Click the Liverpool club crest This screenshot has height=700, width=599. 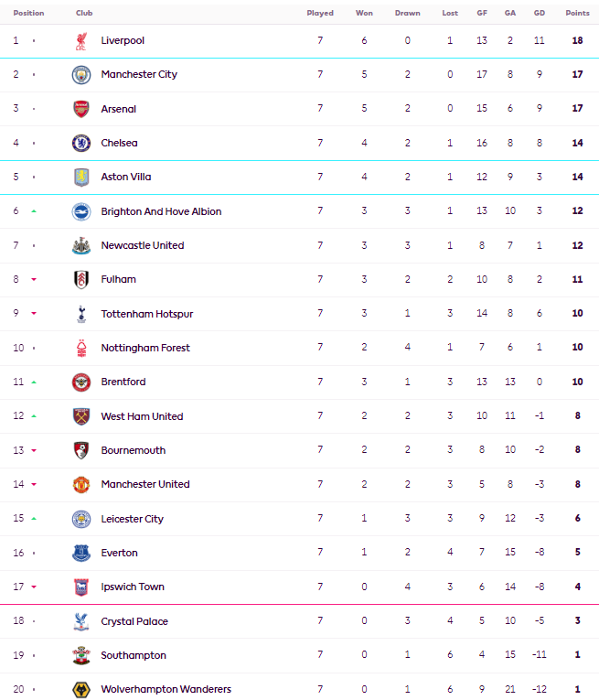81,41
